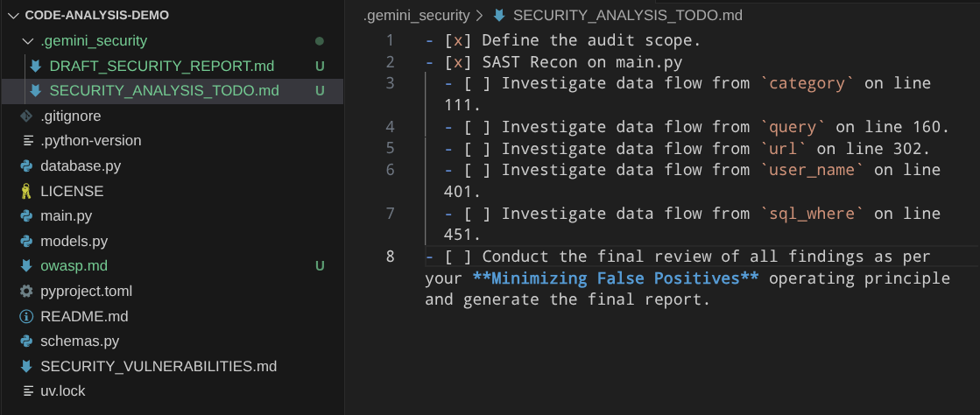Select .gemini_security in the breadcrumb path

click(x=415, y=15)
